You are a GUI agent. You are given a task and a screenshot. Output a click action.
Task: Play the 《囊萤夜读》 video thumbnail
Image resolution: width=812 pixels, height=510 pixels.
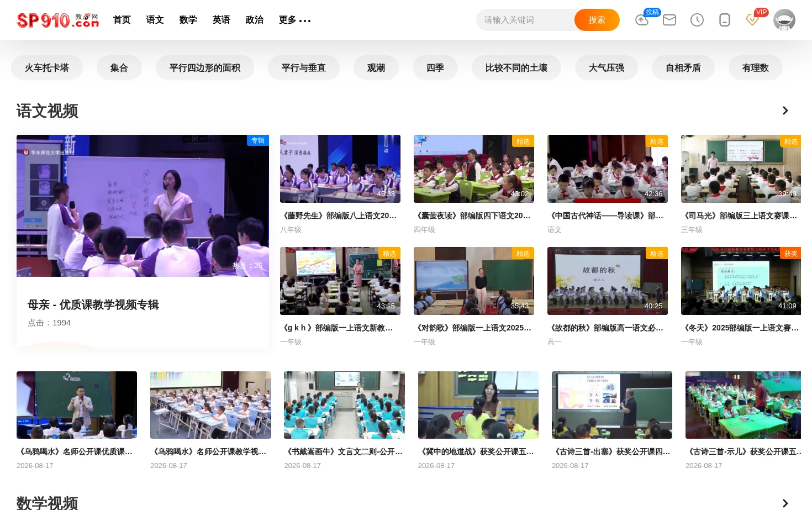pos(474,169)
